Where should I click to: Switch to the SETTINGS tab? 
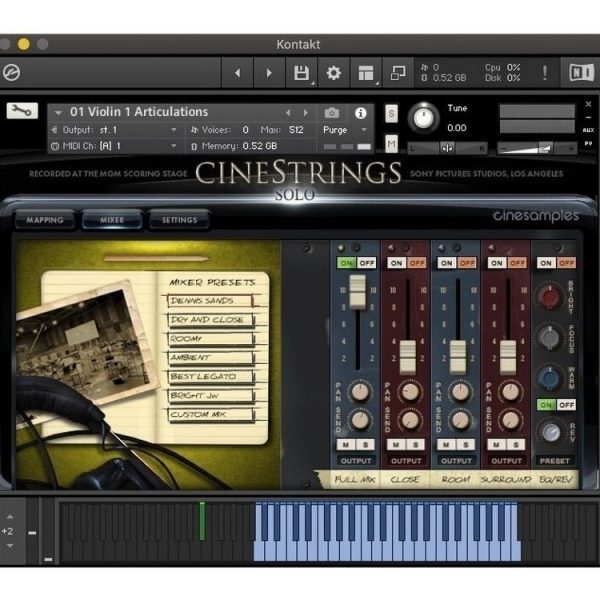pos(179,220)
